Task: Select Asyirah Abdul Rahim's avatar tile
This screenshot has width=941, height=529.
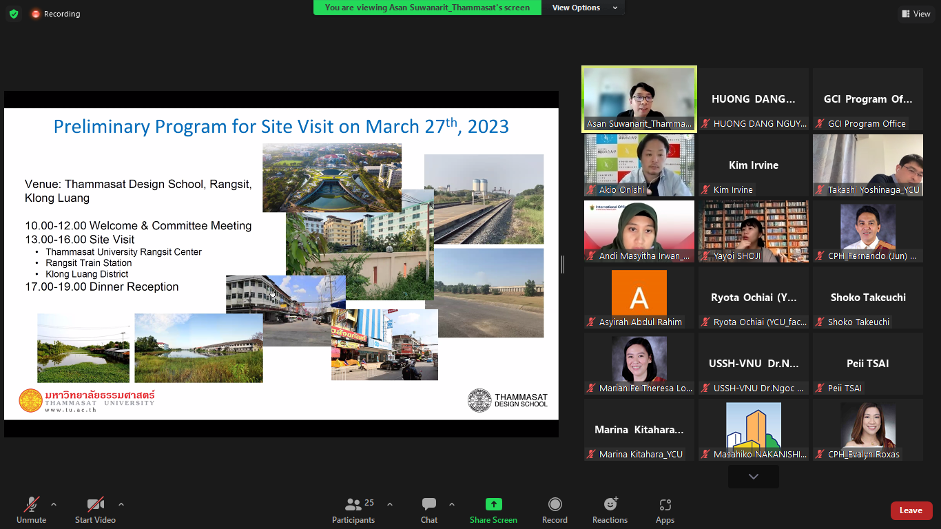Action: point(639,298)
